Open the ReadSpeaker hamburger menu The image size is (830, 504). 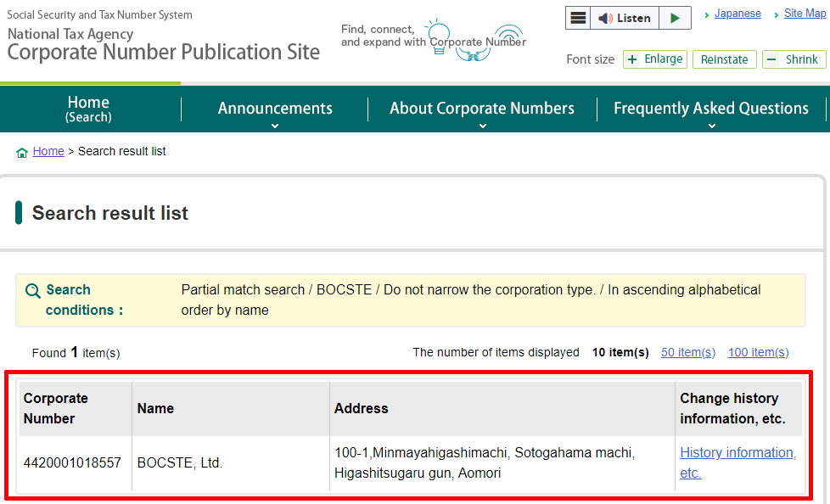point(579,18)
